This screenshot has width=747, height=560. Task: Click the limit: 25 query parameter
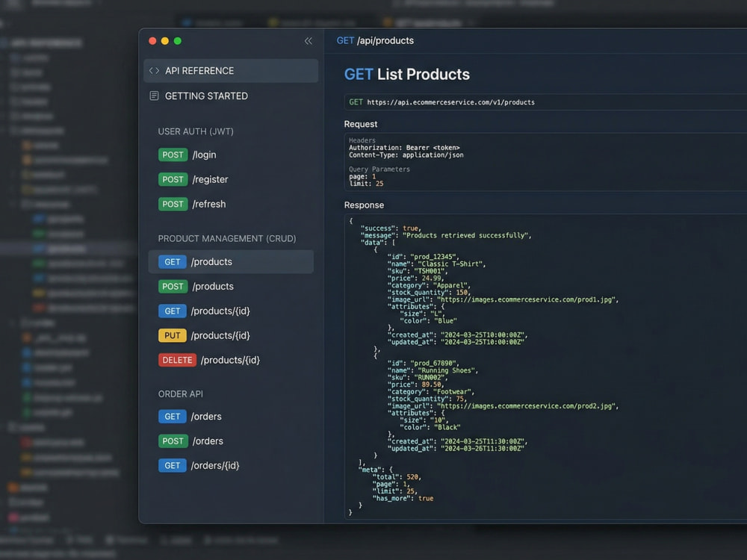pos(366,184)
